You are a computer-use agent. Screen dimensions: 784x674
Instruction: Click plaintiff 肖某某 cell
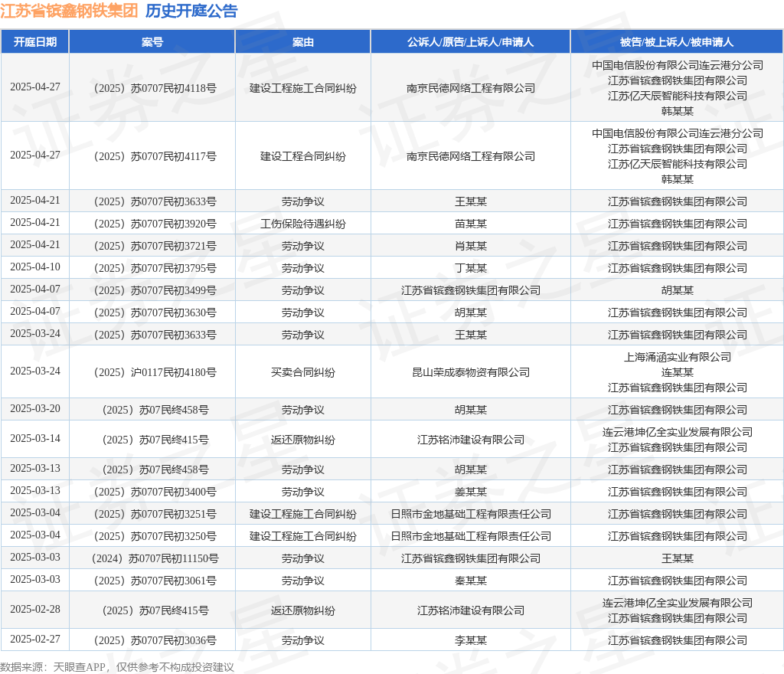(x=470, y=246)
